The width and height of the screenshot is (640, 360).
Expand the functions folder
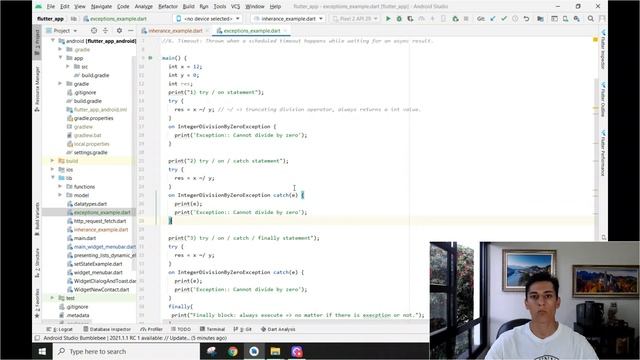(x=60, y=187)
